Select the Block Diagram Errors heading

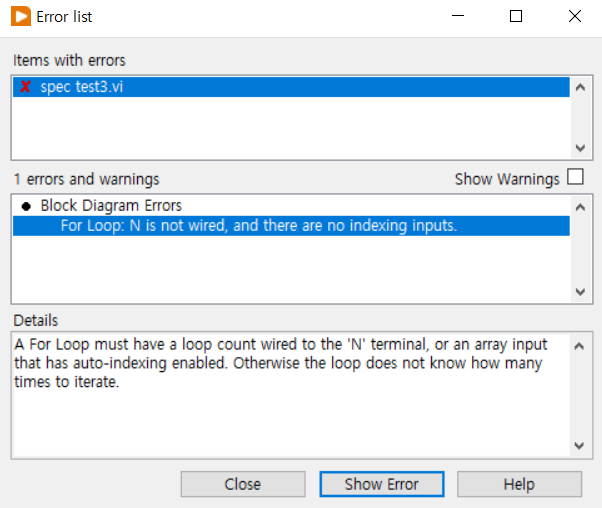111,206
